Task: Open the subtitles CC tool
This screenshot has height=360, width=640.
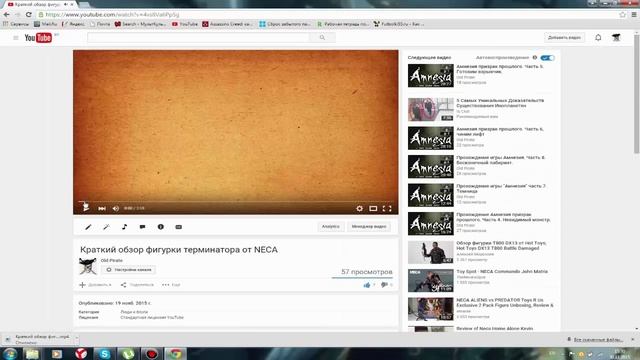Action: click(178, 227)
